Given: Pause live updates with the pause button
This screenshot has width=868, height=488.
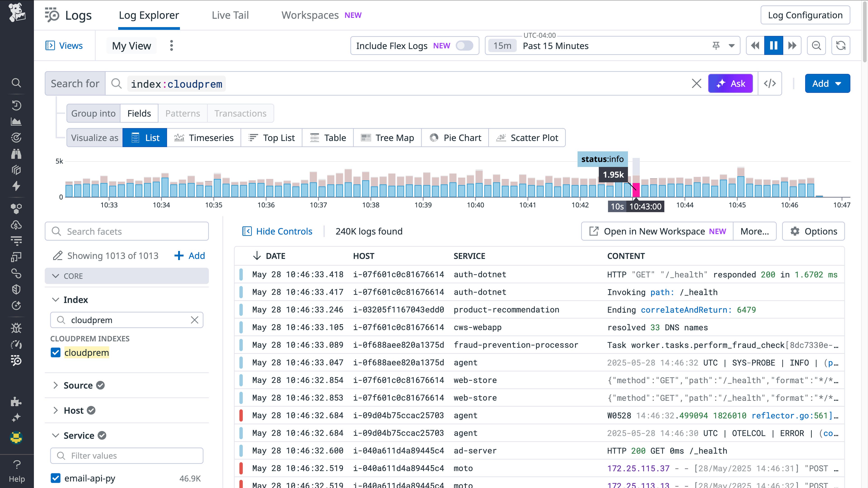Looking at the screenshot, I should click(774, 45).
